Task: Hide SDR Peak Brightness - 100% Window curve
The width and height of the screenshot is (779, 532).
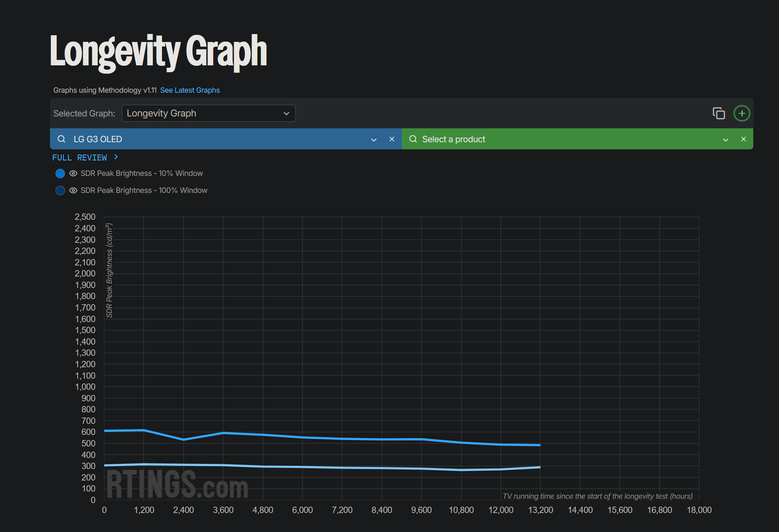Action: pyautogui.click(x=73, y=191)
